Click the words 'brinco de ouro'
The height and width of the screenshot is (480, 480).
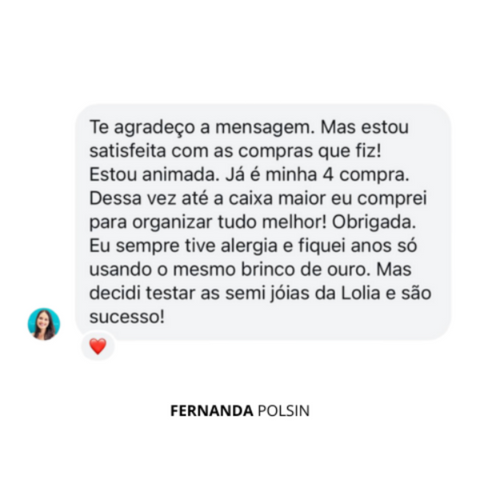(x=306, y=270)
